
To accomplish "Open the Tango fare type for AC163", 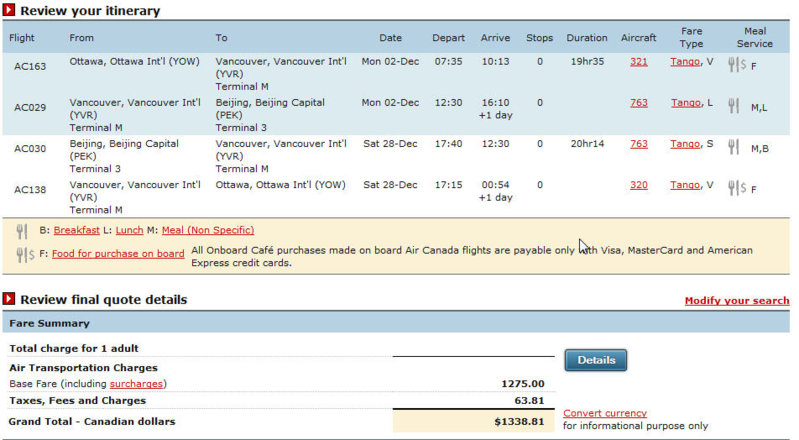I will [685, 62].
